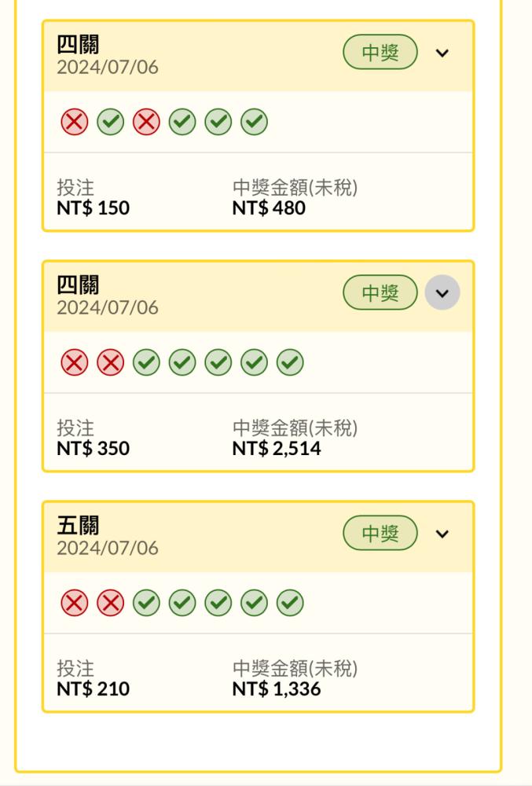Click first red X in NT$ 350 card
The height and width of the screenshot is (786, 532).
pos(75,362)
